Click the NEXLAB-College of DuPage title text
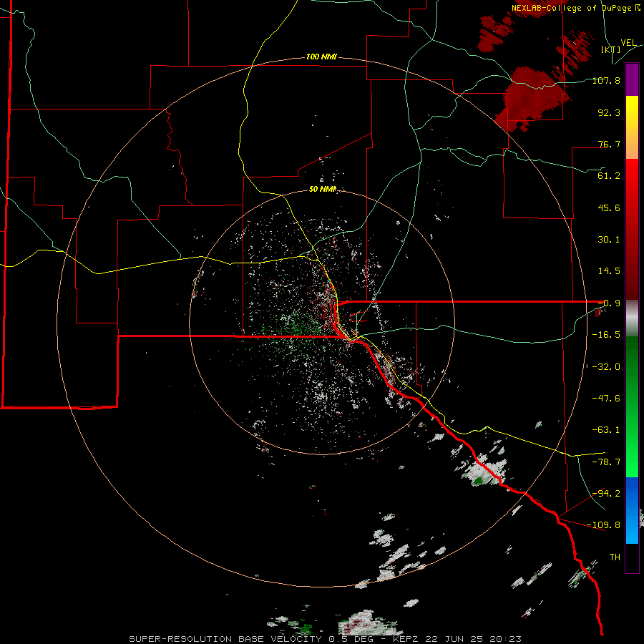Viewport: 644px width, 644px height. [575, 8]
